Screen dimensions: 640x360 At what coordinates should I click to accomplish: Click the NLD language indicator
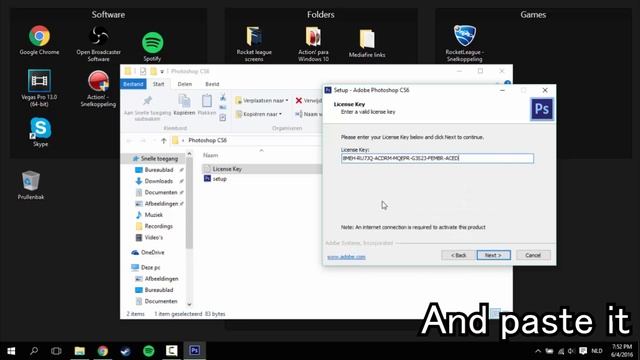597,351
